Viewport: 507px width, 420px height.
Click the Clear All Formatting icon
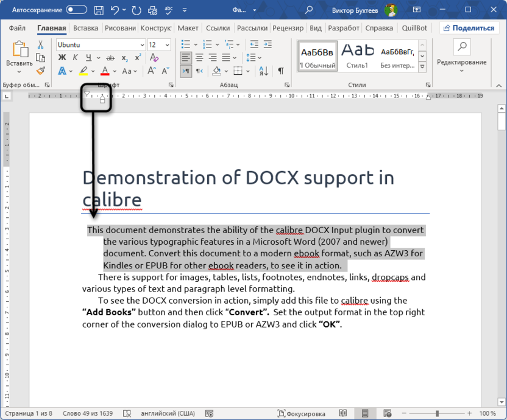coord(154,57)
